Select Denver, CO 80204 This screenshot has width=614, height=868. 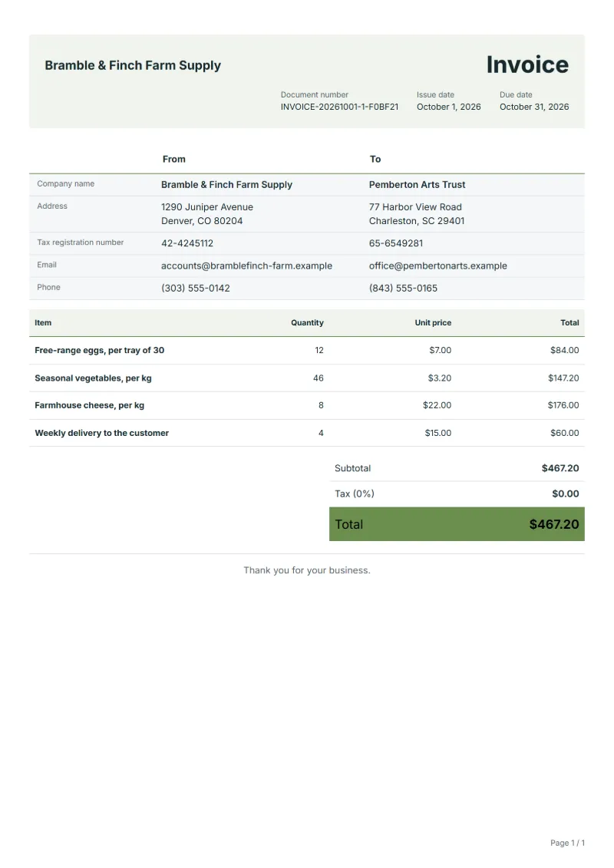coord(202,221)
